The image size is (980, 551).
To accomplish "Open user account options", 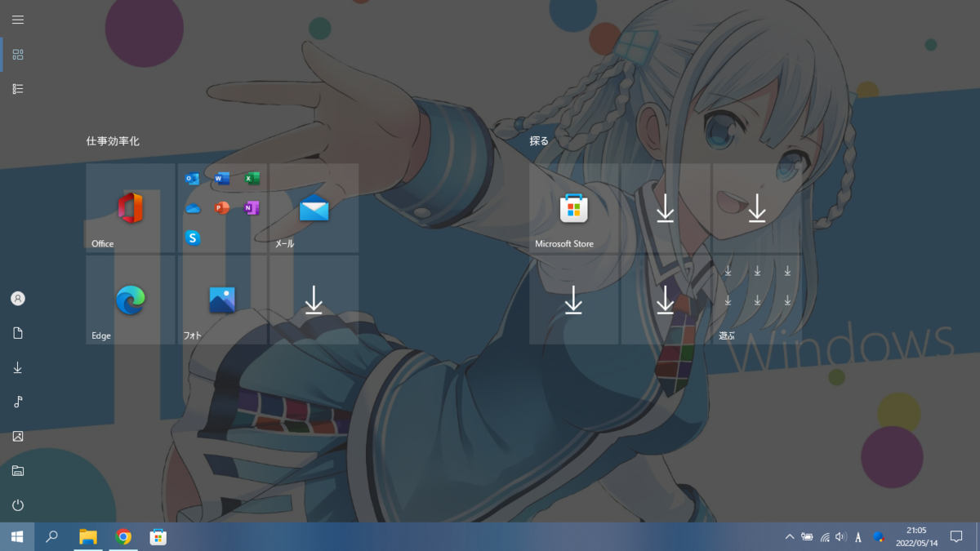I will click(18, 299).
